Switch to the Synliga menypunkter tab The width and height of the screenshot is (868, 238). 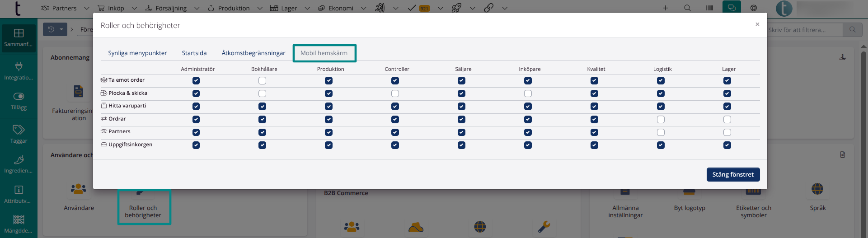point(137,53)
